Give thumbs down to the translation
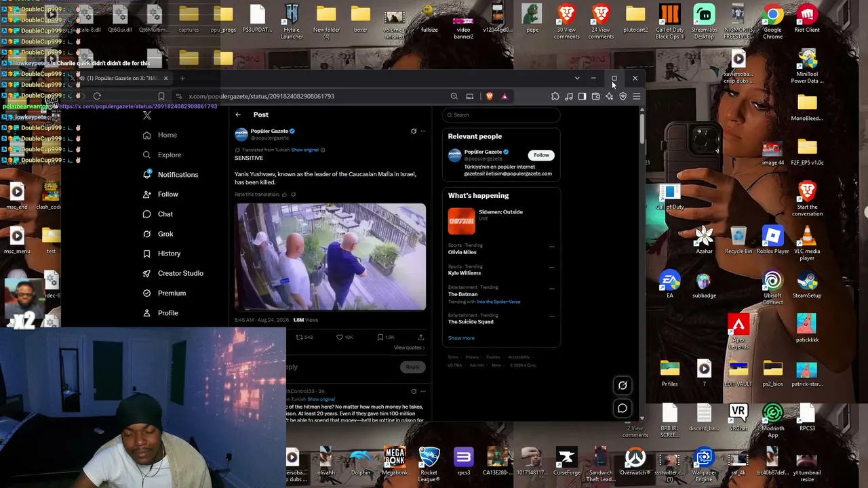The width and height of the screenshot is (868, 488). (x=293, y=195)
